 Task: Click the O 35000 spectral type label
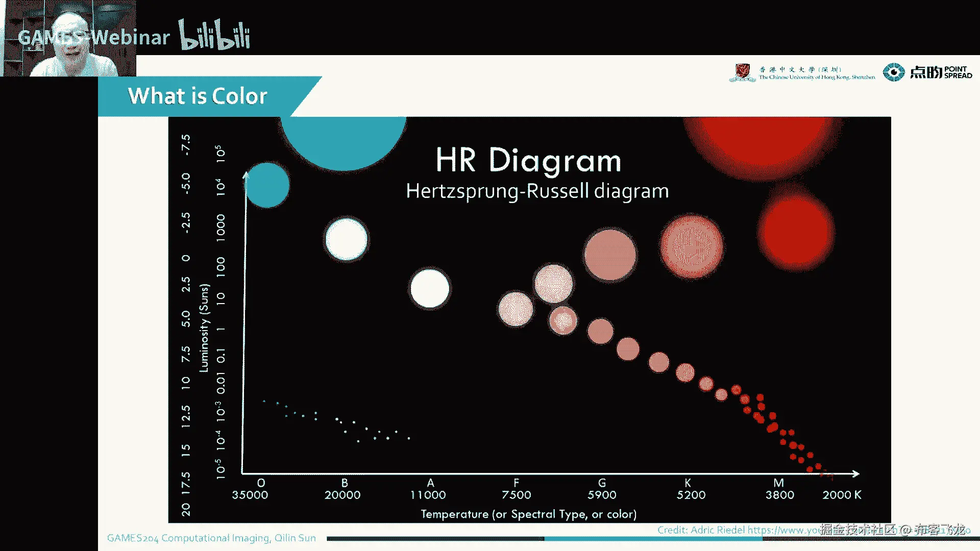(x=250, y=489)
